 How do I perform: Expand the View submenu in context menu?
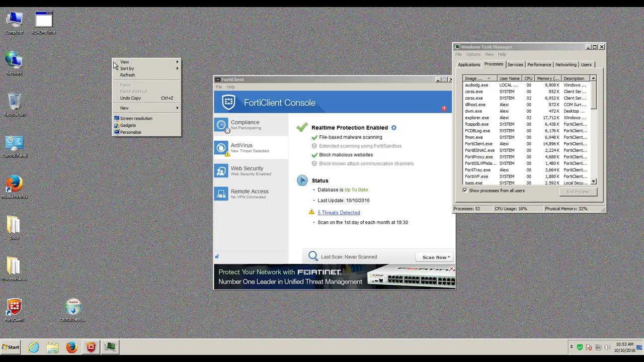146,62
